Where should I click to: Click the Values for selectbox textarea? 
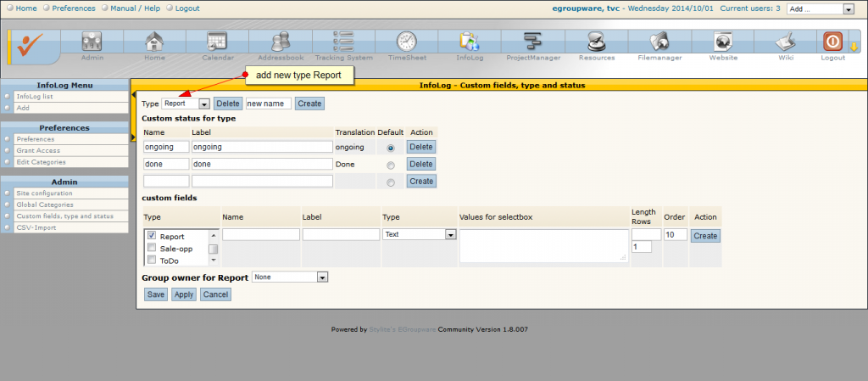pos(542,245)
